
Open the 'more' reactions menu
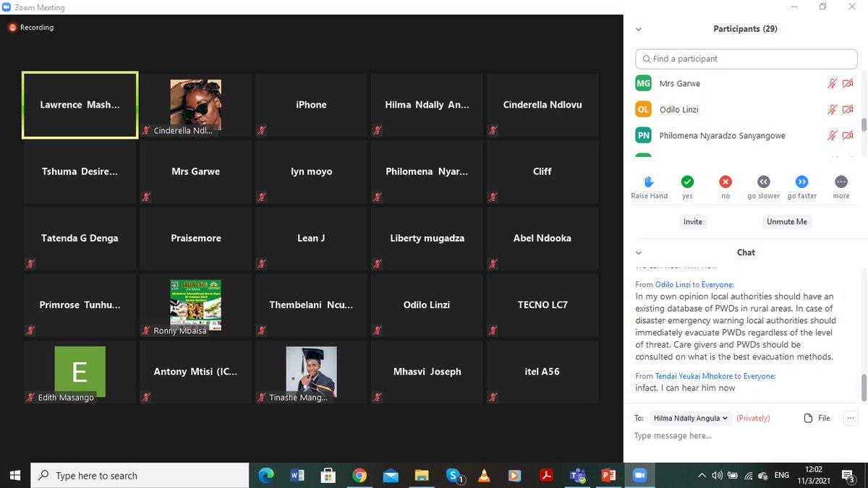tap(841, 181)
